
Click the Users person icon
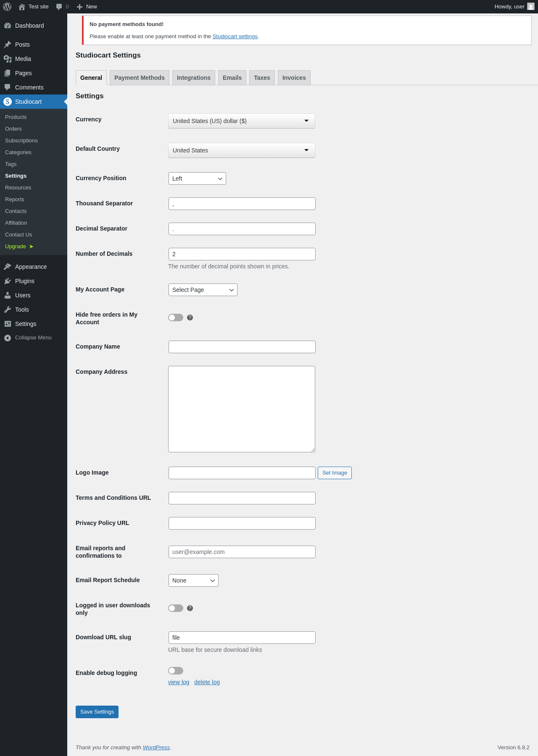pos(8,295)
